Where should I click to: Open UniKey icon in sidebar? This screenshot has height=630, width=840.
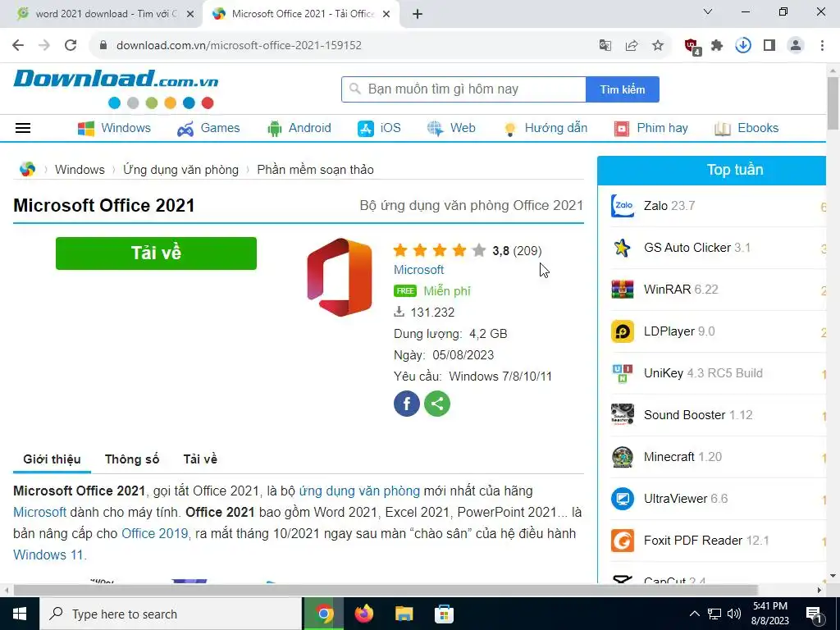pyautogui.click(x=623, y=373)
